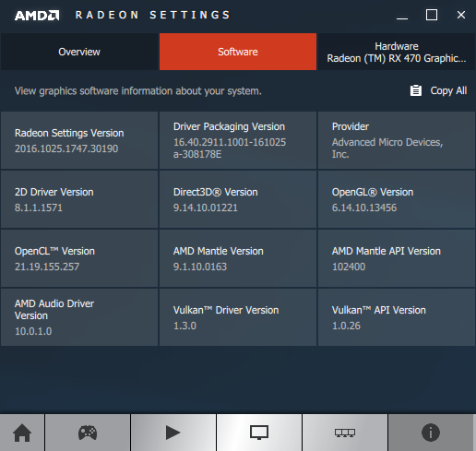Viewport: 476px width, 451px height.
Task: Open the Gaming controller section
Action: 88,433
